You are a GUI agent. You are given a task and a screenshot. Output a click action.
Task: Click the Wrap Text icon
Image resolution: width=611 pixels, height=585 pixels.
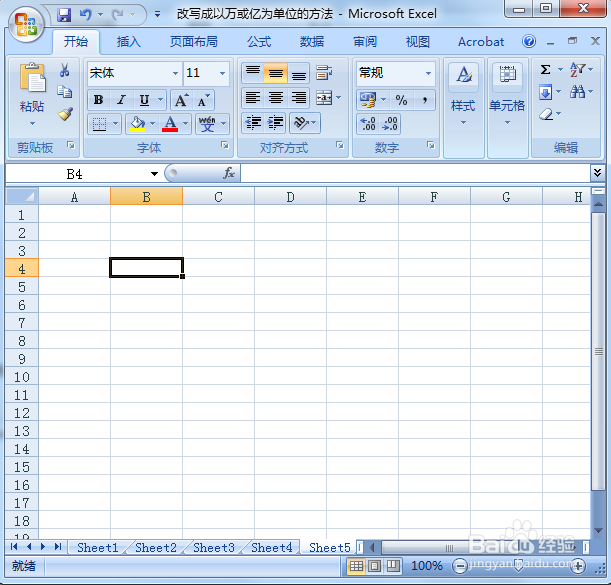pyautogui.click(x=324, y=72)
